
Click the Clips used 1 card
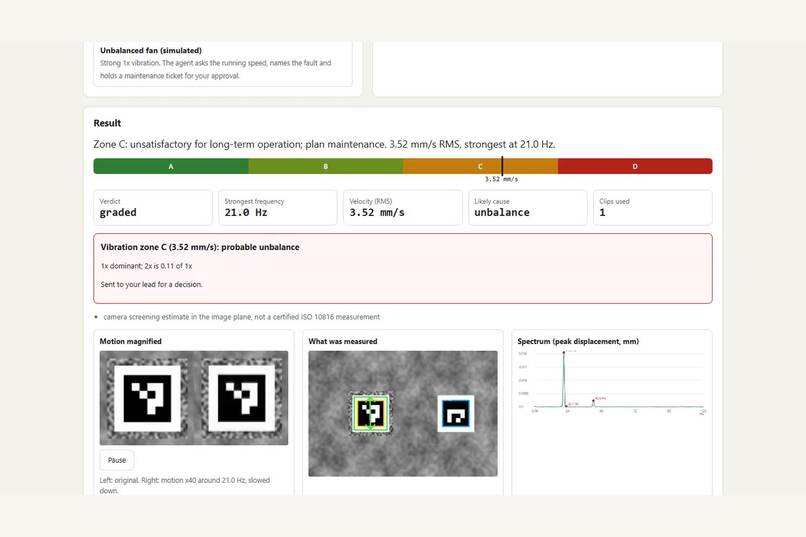(x=653, y=208)
